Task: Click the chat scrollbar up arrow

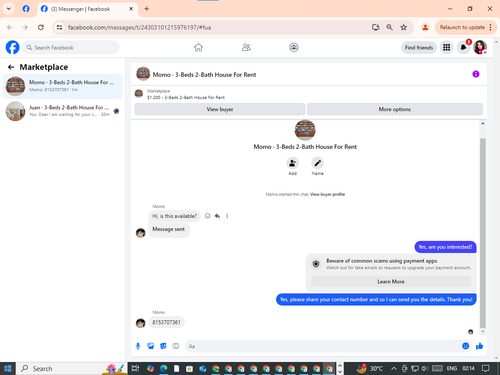Action: pos(482,124)
